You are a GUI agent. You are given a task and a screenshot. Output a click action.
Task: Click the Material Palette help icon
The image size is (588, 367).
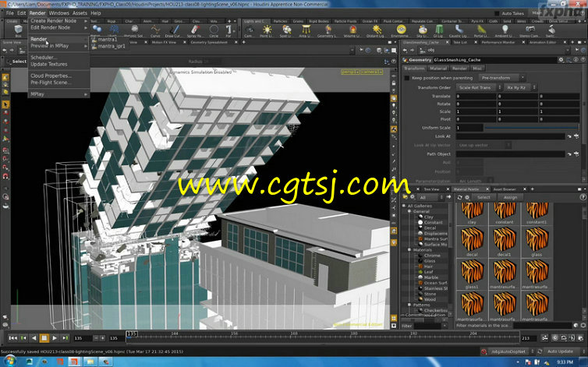click(x=583, y=197)
